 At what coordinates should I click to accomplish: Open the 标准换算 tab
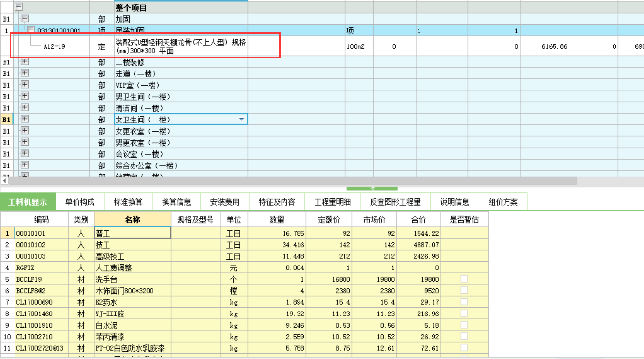[128, 202]
